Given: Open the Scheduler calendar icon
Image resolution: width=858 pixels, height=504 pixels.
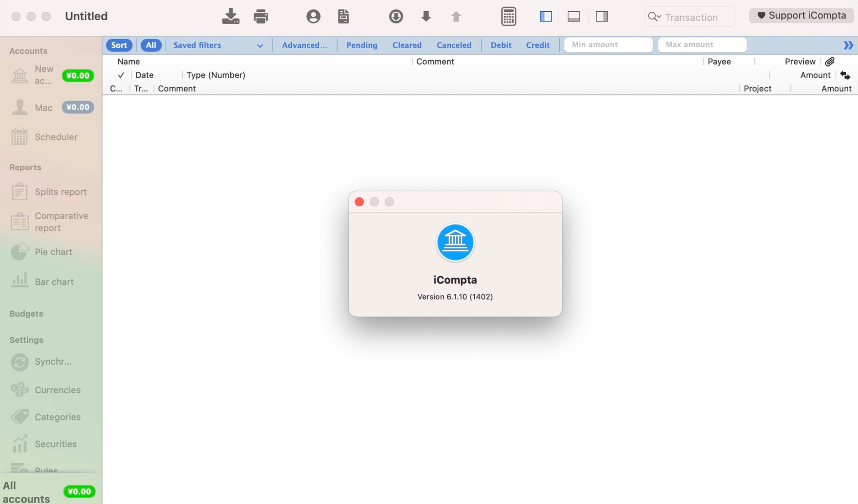Looking at the screenshot, I should pos(19,137).
